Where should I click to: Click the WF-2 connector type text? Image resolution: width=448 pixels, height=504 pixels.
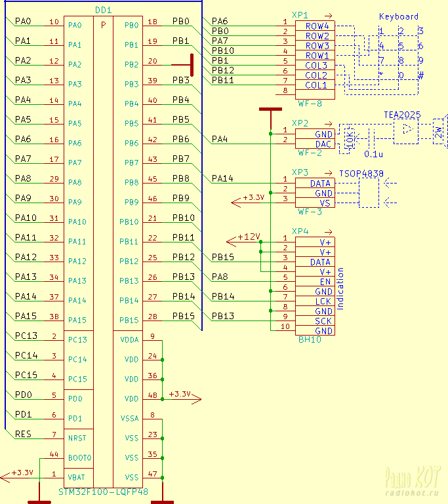(x=310, y=153)
